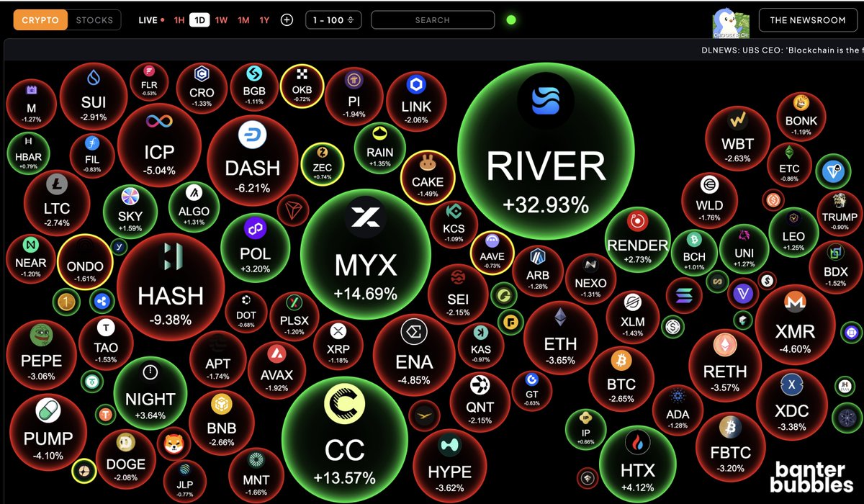
Task: Select the 1D timeframe
Action: click(x=199, y=20)
